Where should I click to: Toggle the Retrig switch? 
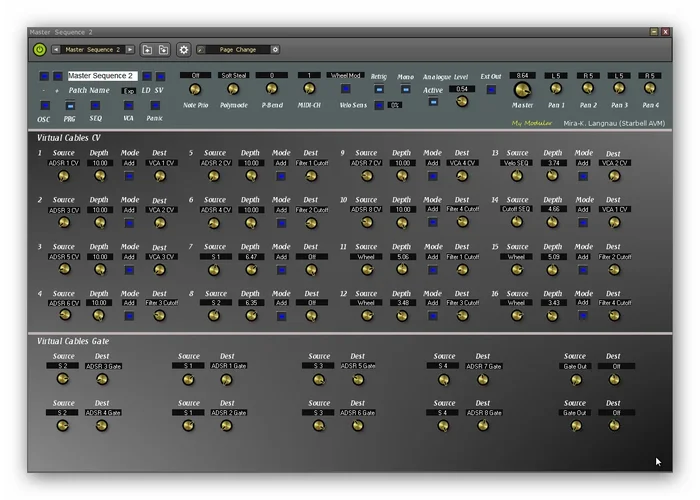379,89
